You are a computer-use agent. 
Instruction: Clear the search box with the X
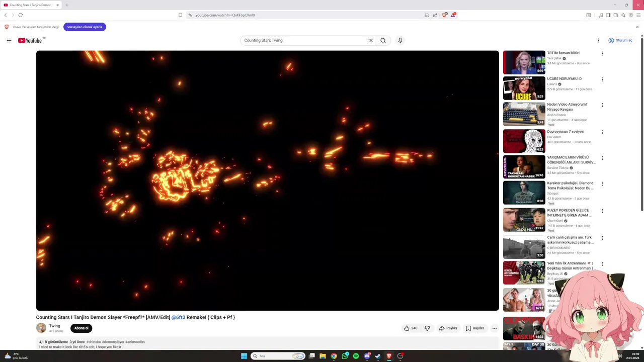[x=371, y=40]
